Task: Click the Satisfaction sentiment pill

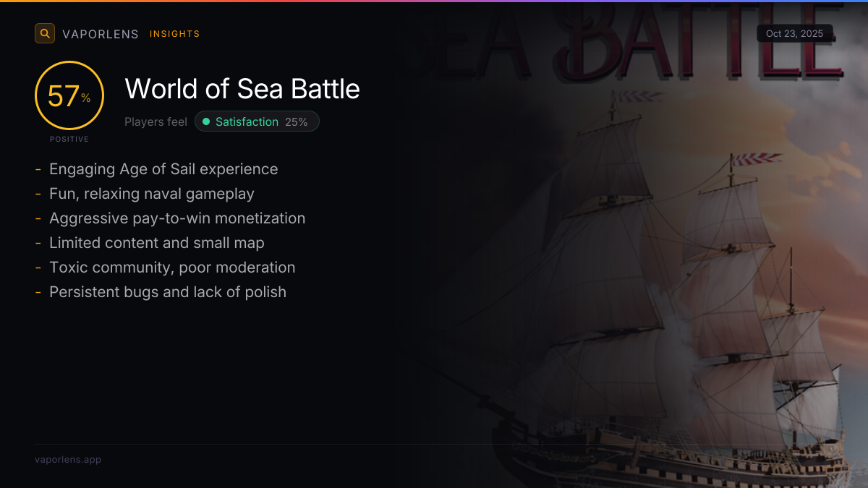Action: coord(257,122)
